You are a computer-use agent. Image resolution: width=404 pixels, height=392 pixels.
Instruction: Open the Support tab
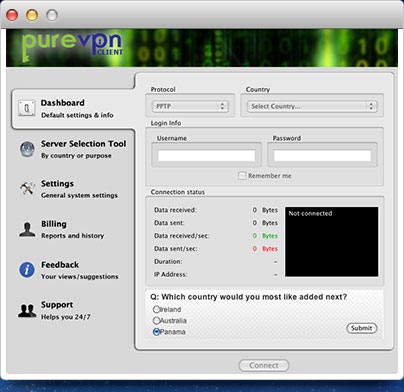click(x=73, y=310)
